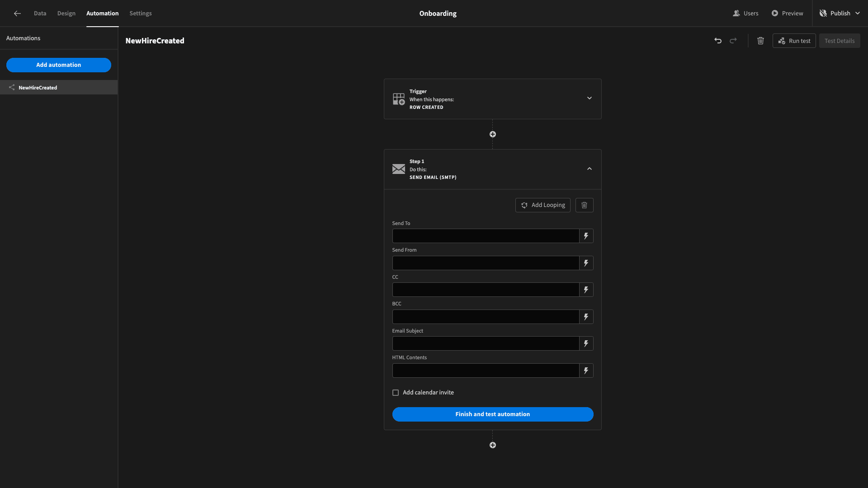Open the Publish dropdown

(840, 14)
